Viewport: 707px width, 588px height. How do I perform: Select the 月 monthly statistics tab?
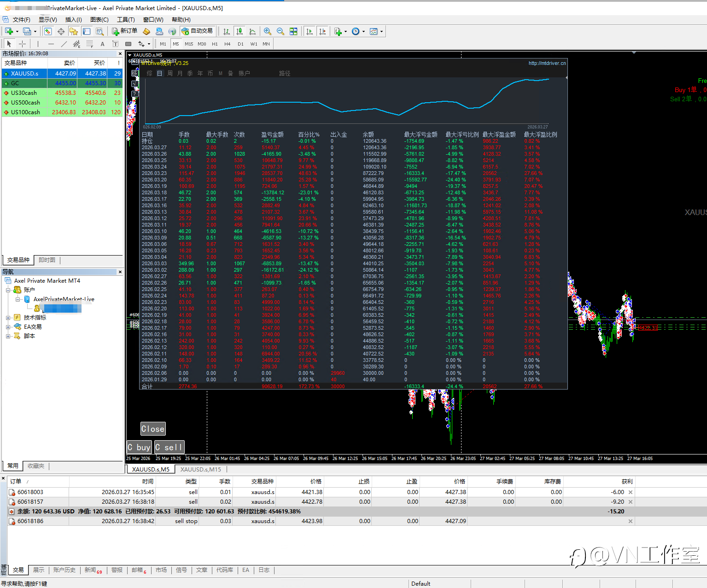coord(180,73)
